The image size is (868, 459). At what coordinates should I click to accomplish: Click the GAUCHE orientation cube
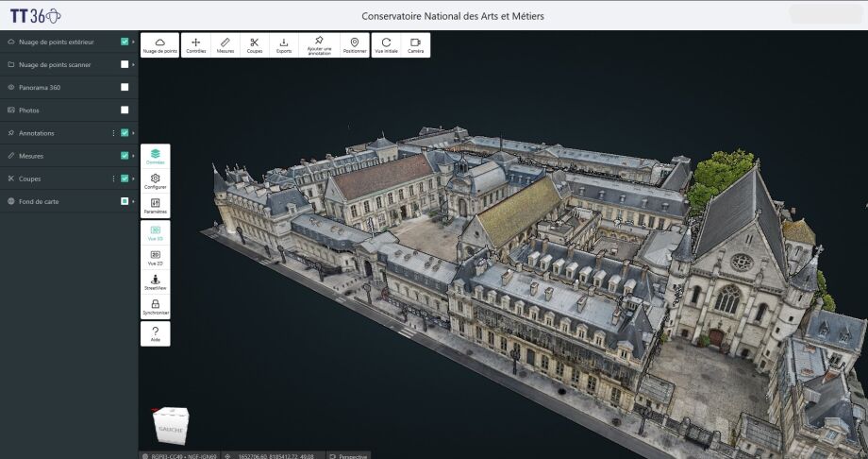pyautogui.click(x=170, y=426)
